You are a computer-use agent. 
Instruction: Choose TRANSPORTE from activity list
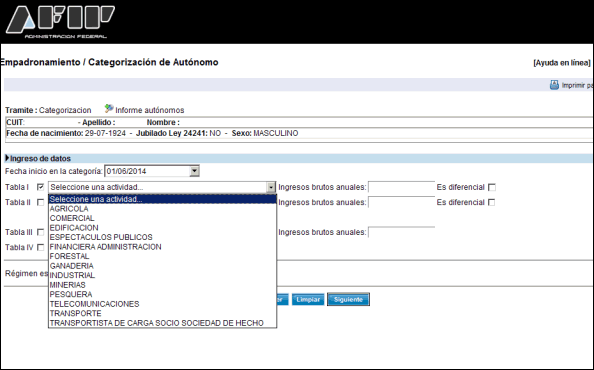coord(163,313)
